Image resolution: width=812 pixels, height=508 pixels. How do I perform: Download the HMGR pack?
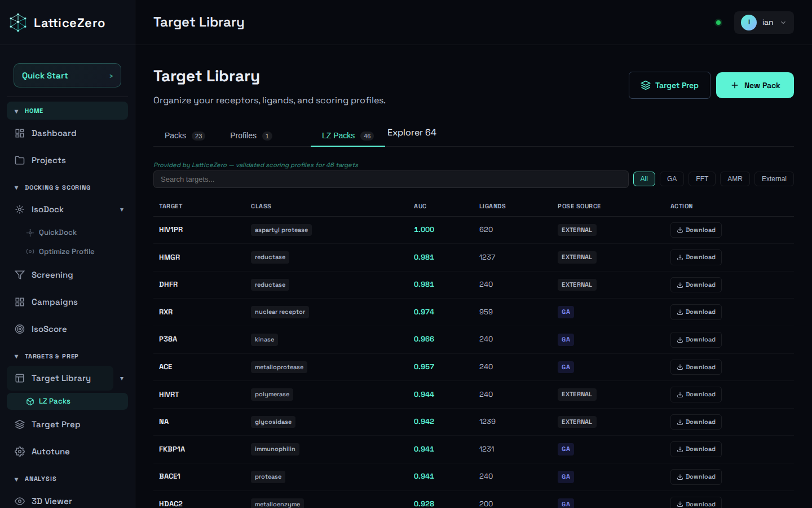click(x=696, y=257)
